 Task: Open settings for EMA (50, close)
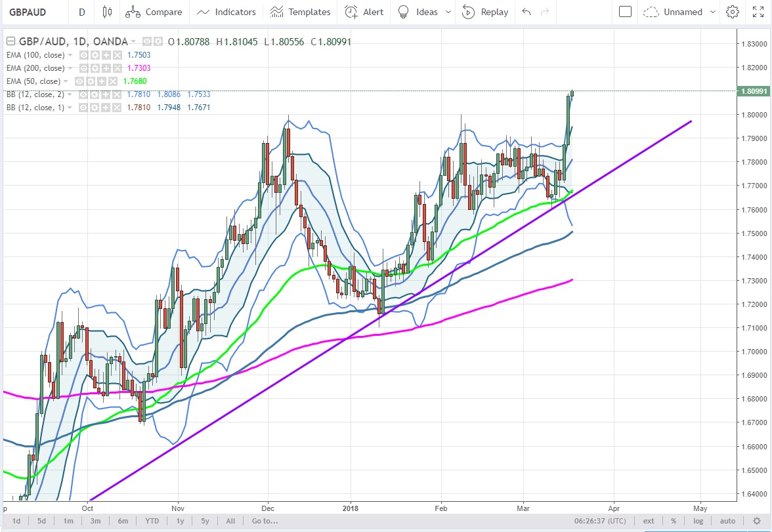point(89,81)
